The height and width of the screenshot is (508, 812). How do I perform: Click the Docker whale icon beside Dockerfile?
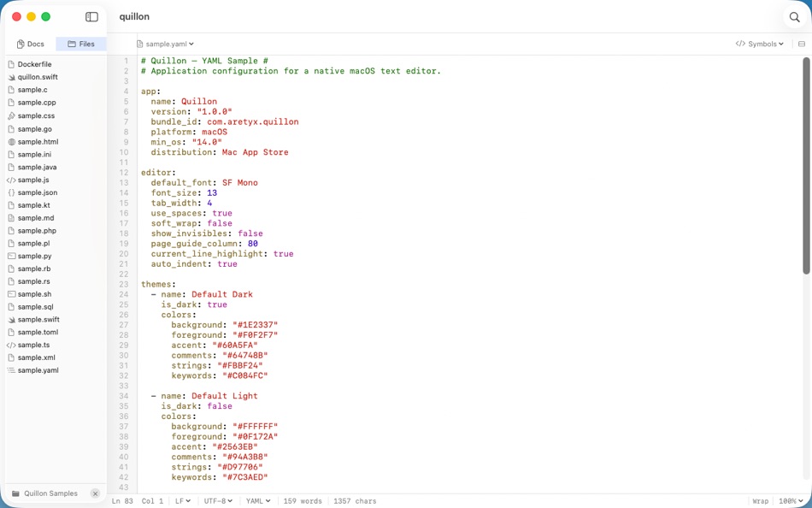[x=12, y=63]
